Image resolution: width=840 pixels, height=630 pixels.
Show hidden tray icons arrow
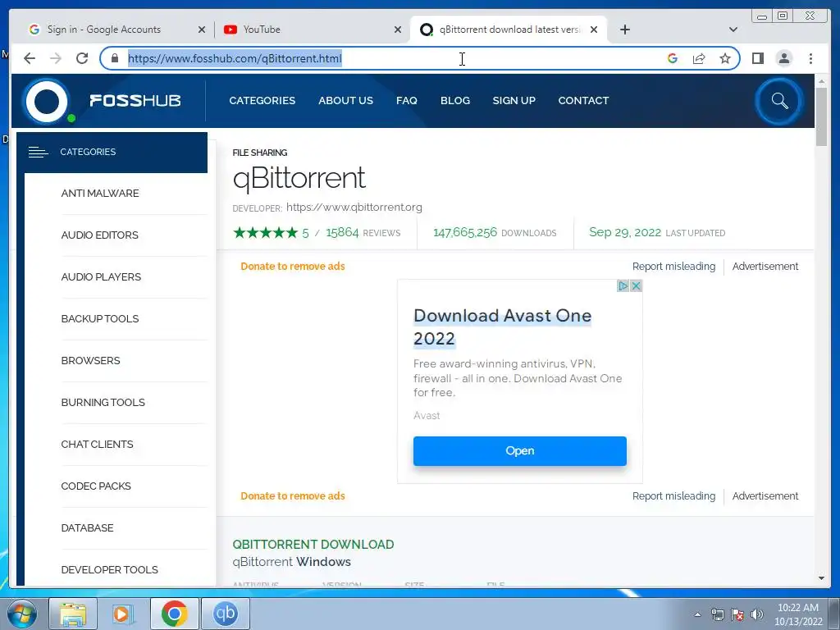coord(697,614)
